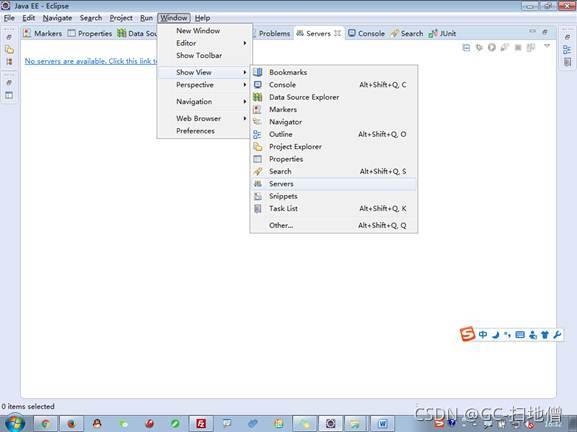Select Markers entry in Show View submenu
Image resolution: width=577 pixels, height=432 pixels.
[333, 109]
